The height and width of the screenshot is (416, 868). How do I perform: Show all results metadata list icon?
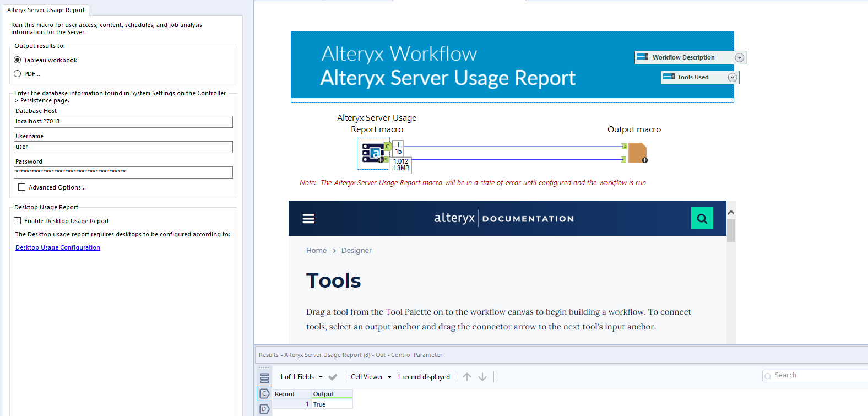(264, 378)
